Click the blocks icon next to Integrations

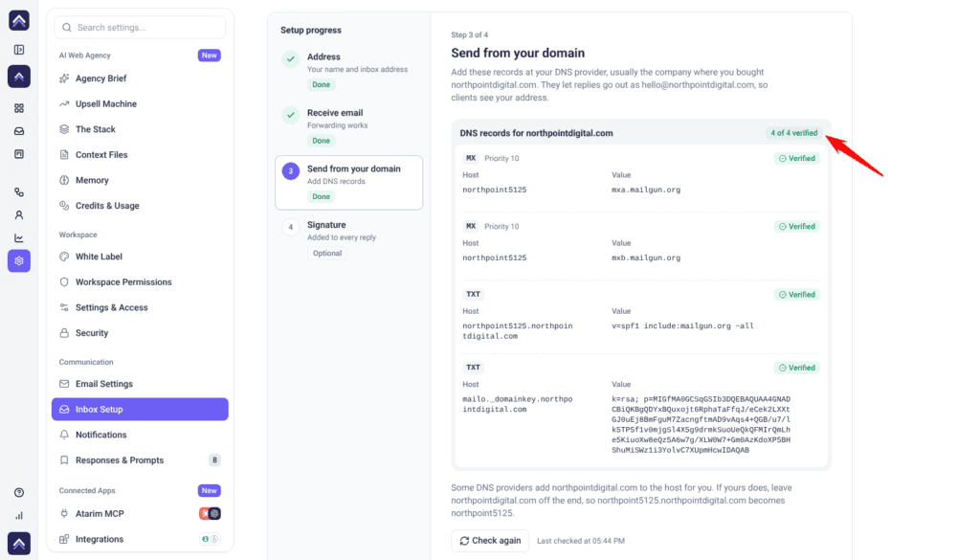[x=64, y=539]
